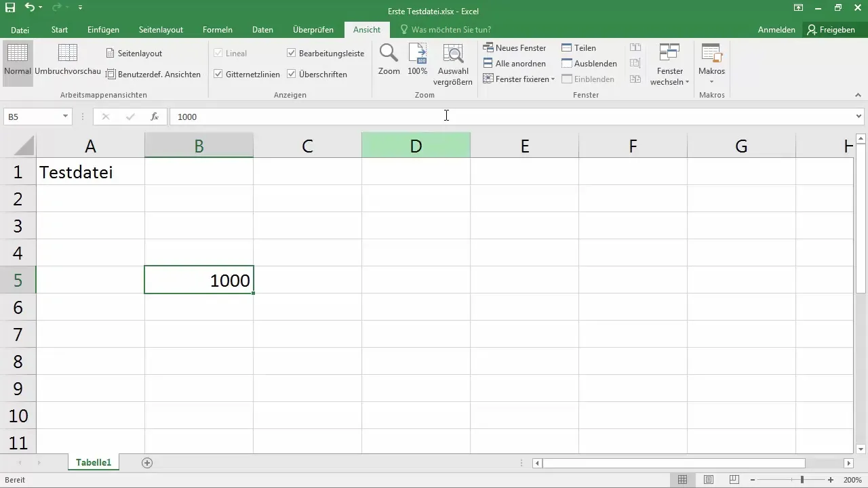Select page layout icon in status bar
The width and height of the screenshot is (868, 488).
[x=708, y=480]
